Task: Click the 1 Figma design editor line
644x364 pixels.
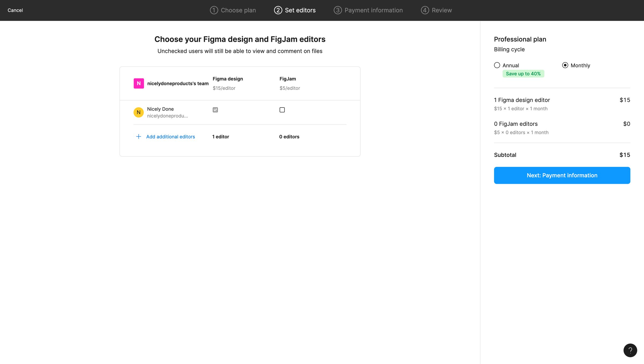Action: pos(522,100)
